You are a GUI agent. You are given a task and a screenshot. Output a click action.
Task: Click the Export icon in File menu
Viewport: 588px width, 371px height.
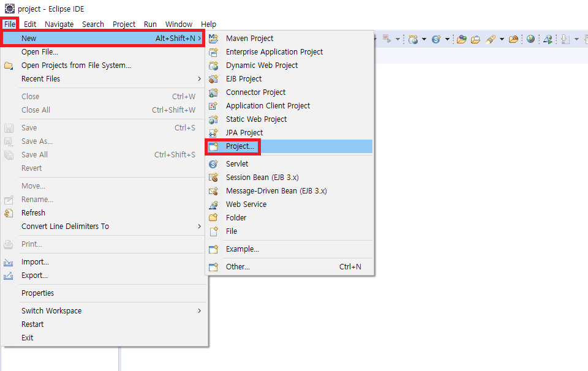click(x=8, y=276)
